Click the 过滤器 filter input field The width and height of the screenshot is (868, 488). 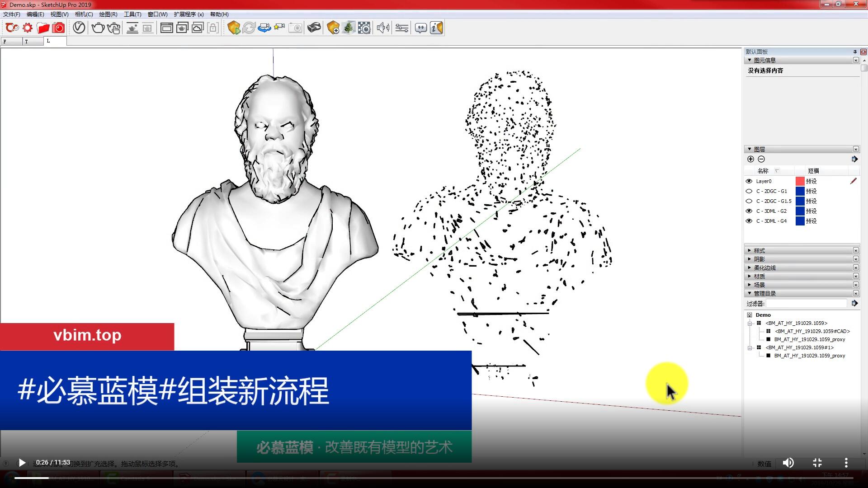pos(806,304)
